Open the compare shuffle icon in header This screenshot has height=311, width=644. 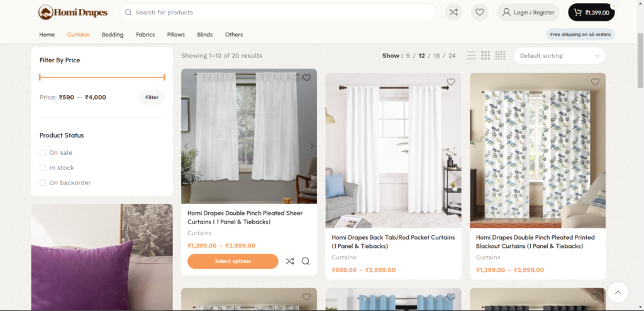point(453,13)
